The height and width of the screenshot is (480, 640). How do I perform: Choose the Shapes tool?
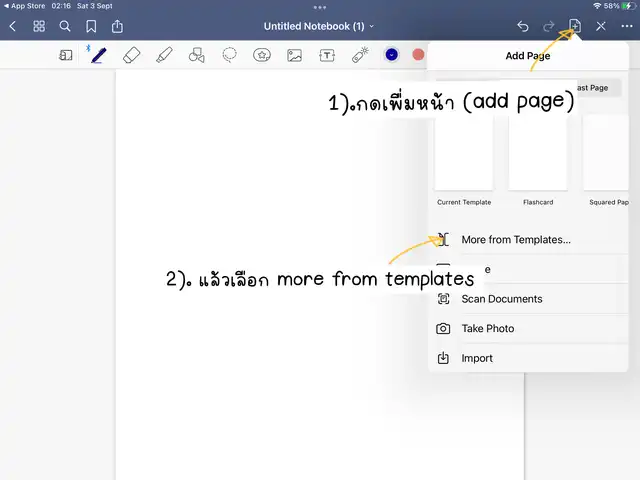(197, 55)
